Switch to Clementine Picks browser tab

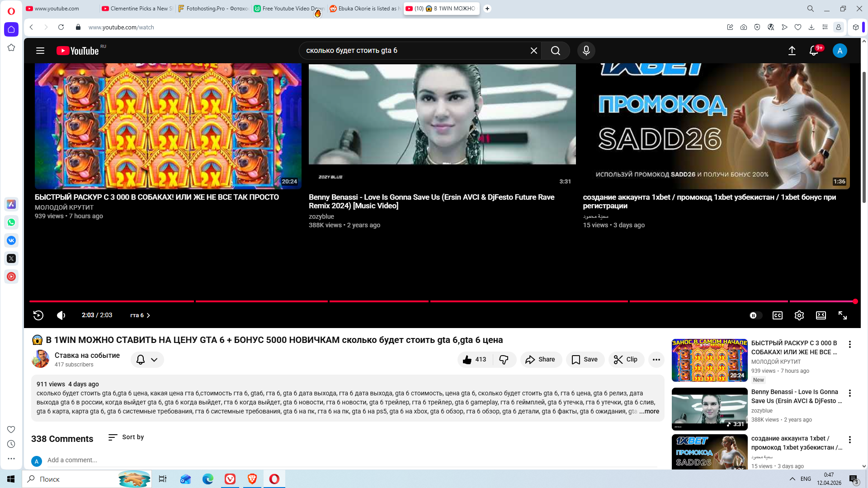[x=136, y=9]
